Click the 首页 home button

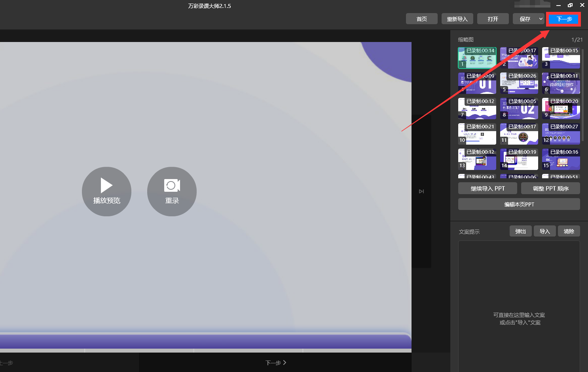pos(422,19)
